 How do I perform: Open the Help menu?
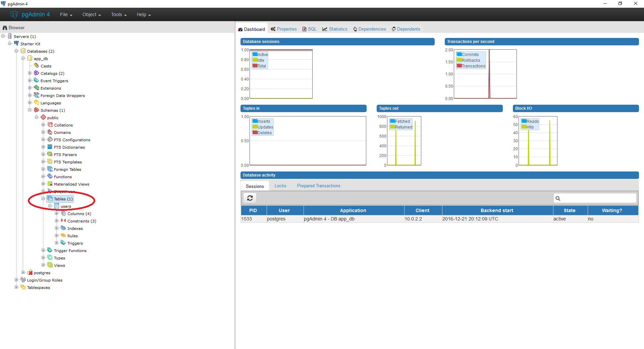click(144, 14)
